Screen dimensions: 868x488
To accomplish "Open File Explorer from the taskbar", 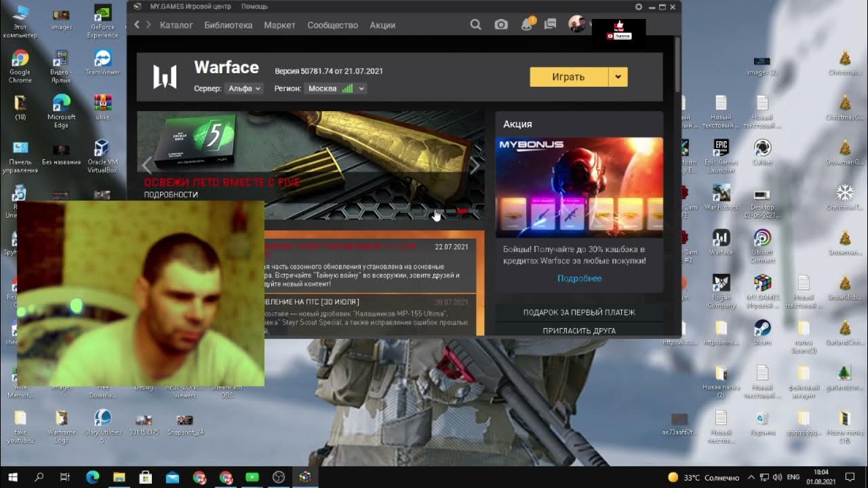I will point(119,477).
